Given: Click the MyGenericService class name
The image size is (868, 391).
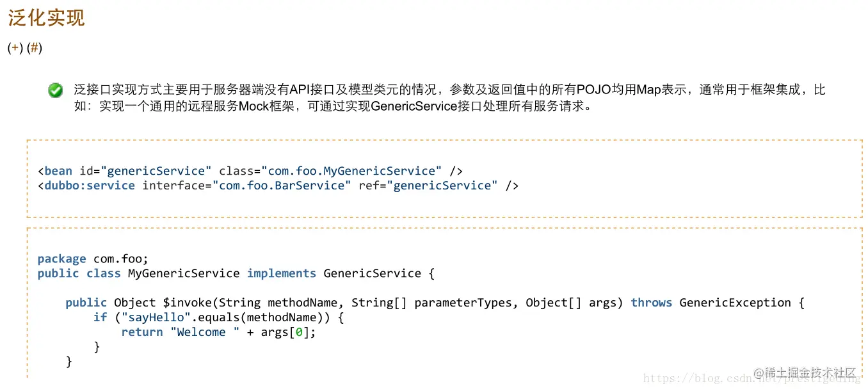Looking at the screenshot, I should [x=184, y=273].
